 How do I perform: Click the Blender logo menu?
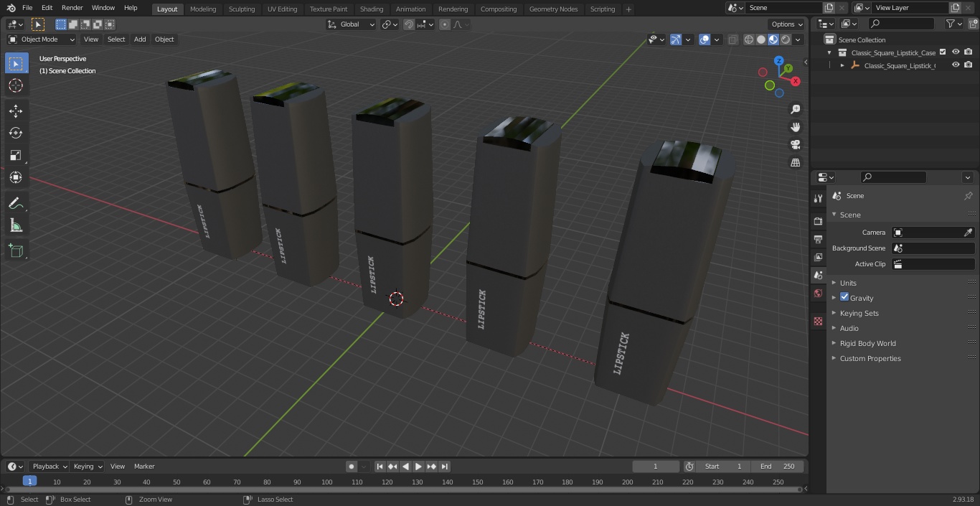pyautogui.click(x=11, y=8)
